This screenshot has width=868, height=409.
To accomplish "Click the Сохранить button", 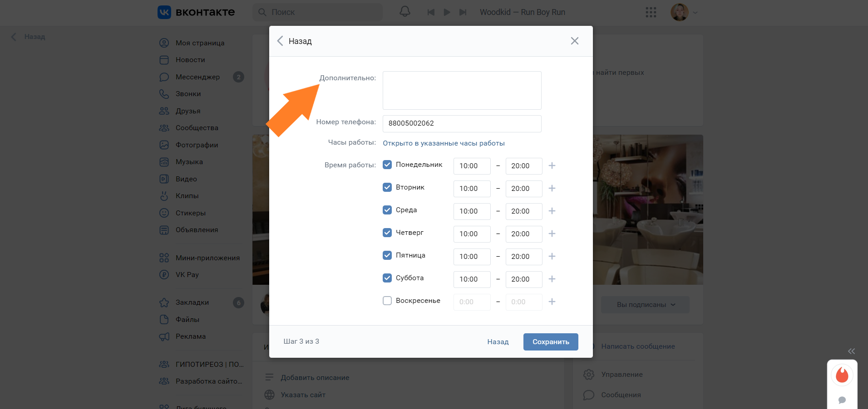I will point(551,342).
